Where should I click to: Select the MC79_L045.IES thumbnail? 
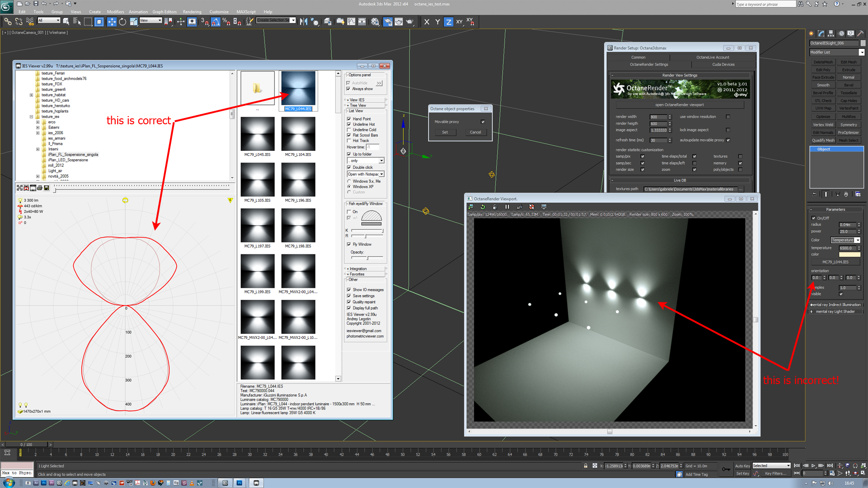pyautogui.click(x=257, y=134)
